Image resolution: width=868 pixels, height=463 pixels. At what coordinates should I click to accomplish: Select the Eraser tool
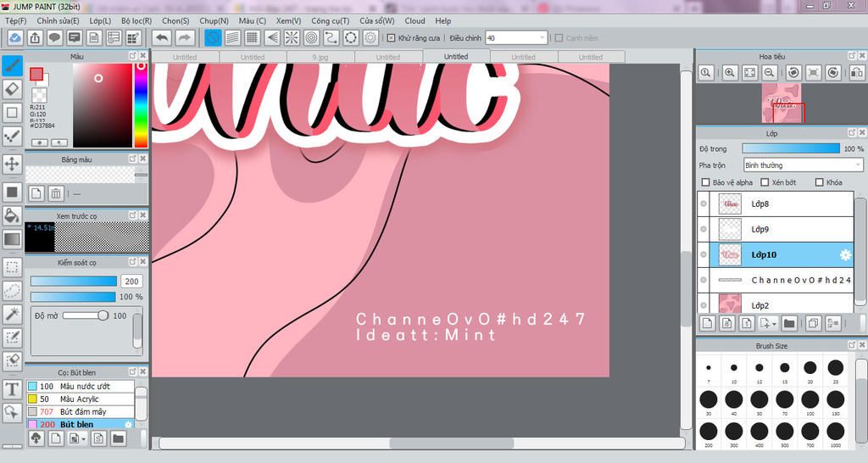pos(12,89)
